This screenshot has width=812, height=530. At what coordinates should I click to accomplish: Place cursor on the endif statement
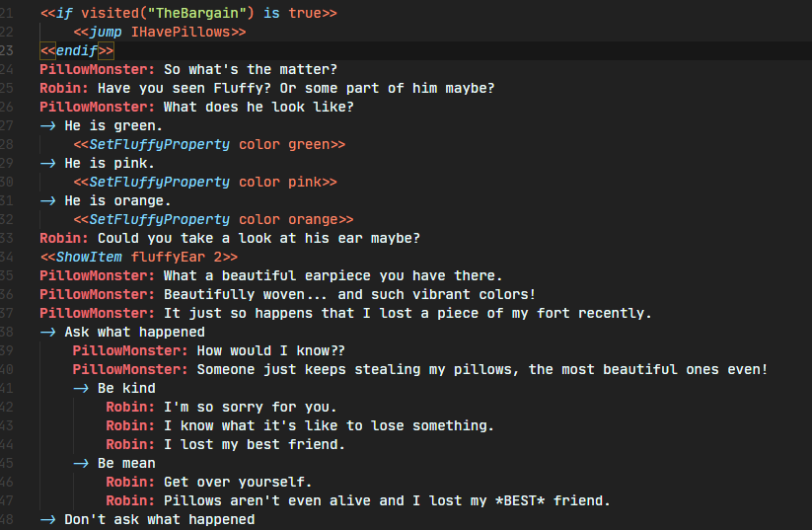coord(77,50)
